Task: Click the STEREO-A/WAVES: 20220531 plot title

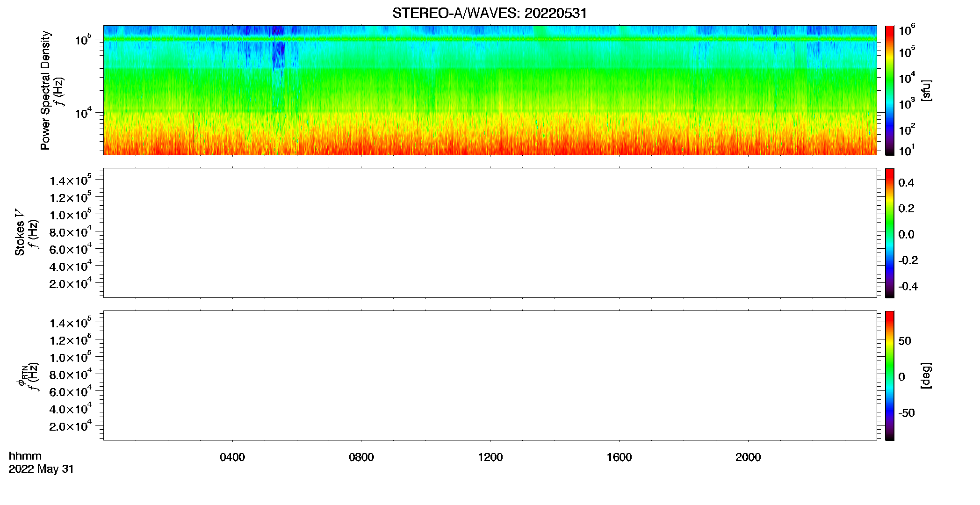Action: 490,13
